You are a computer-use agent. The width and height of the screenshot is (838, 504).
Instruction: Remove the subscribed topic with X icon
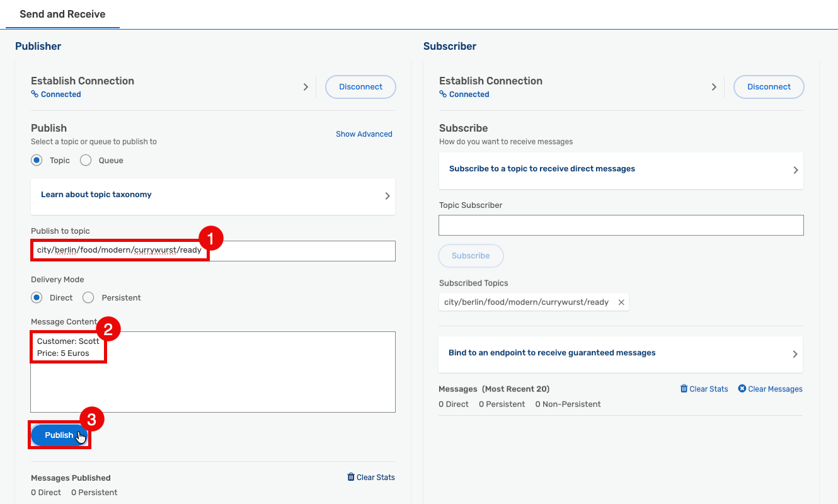tap(621, 302)
